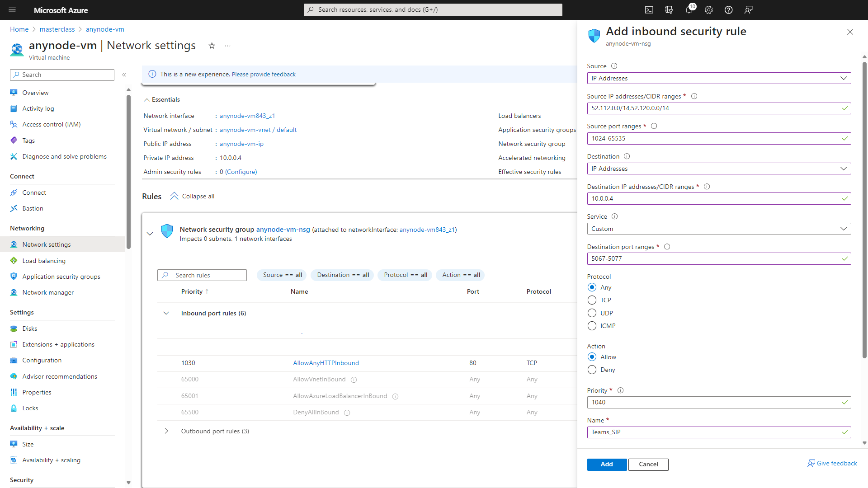Viewport: 868px width, 488px height.
Task: Click the Name field containing Teams_SIP
Action: 719,432
